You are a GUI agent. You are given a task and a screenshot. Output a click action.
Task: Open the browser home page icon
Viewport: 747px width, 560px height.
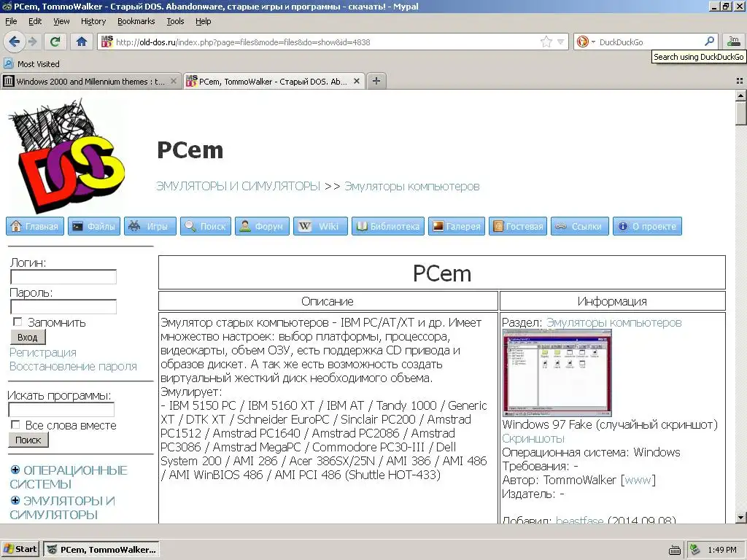[82, 42]
